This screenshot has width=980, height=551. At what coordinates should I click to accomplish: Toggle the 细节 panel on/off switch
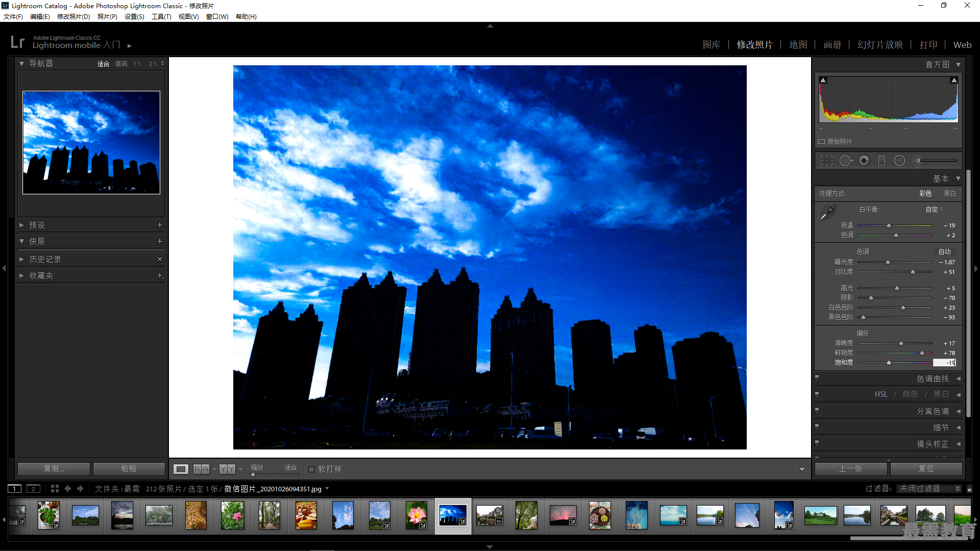(x=817, y=427)
